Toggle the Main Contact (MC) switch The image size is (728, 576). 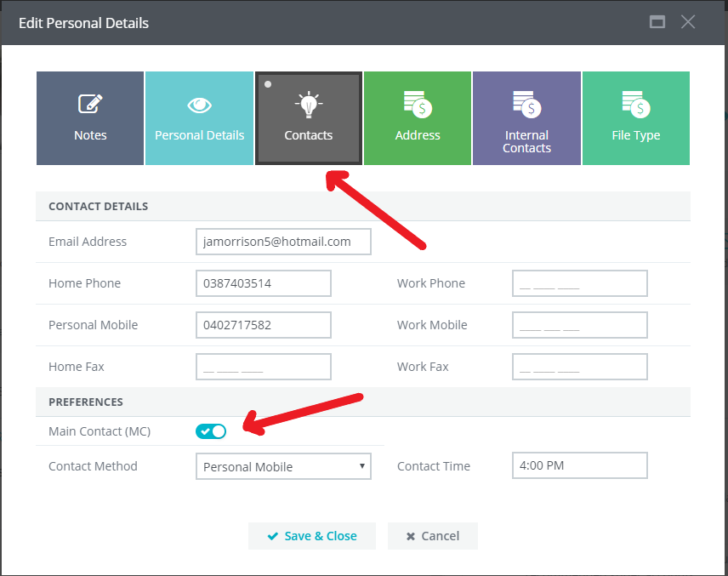pyautogui.click(x=211, y=431)
